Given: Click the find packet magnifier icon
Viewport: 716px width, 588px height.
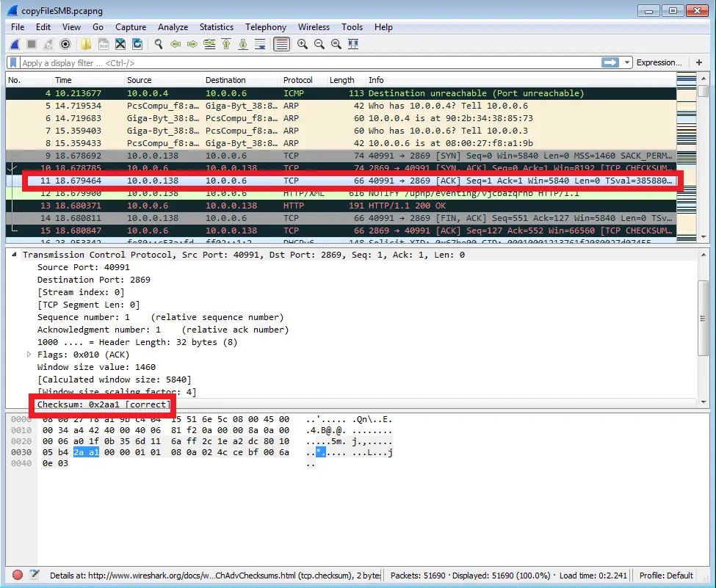Looking at the screenshot, I should point(158,44).
